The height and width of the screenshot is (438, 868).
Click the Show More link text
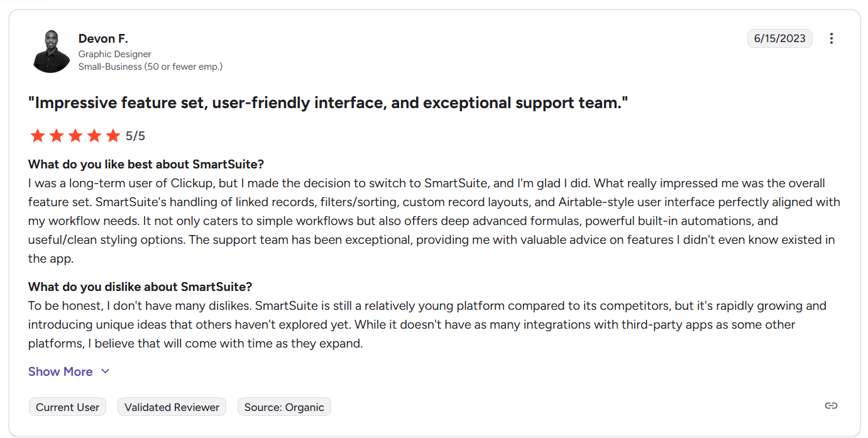[60, 371]
